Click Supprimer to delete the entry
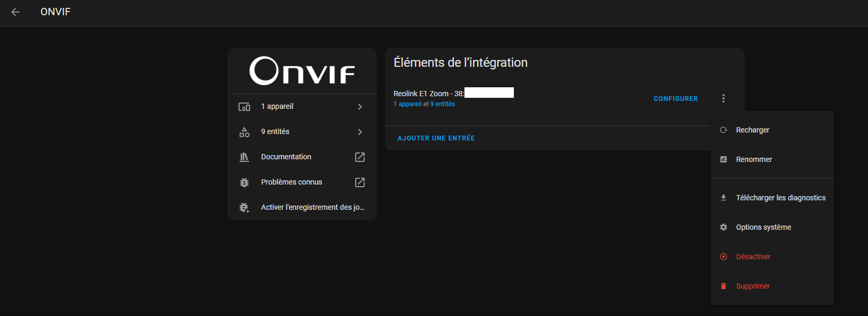Viewport: 868px width, 316px height. 752,286
